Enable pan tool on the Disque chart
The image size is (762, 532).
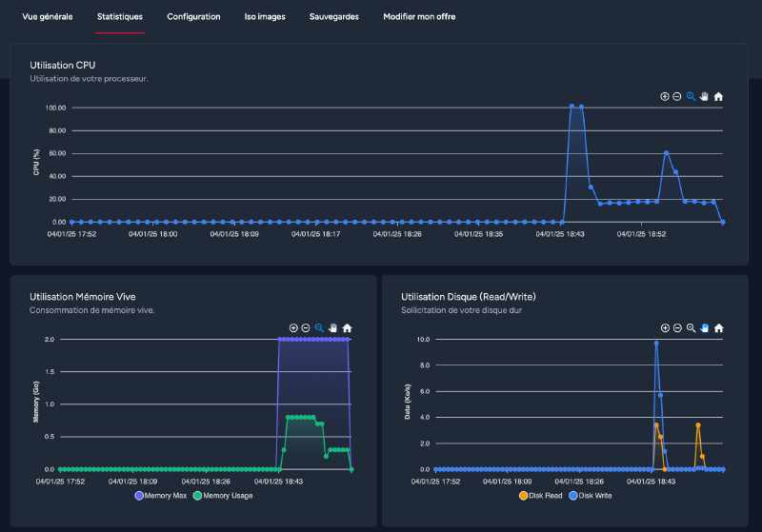(705, 327)
